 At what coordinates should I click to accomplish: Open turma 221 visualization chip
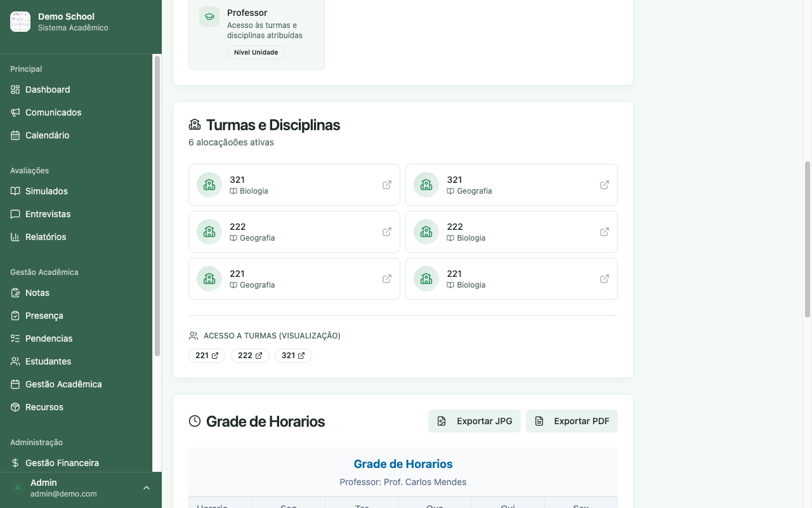coord(207,356)
